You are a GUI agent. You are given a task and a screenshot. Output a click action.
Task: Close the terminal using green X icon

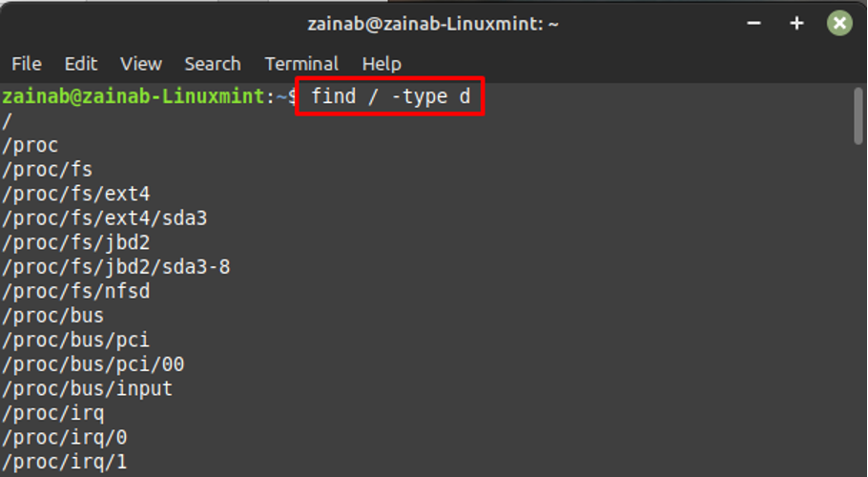click(839, 23)
